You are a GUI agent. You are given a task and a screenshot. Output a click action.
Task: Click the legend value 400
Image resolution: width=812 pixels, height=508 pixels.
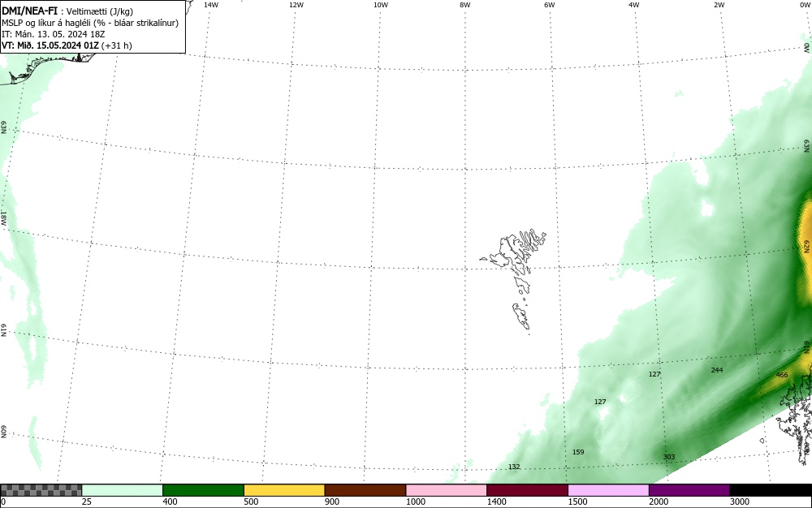[x=170, y=502]
